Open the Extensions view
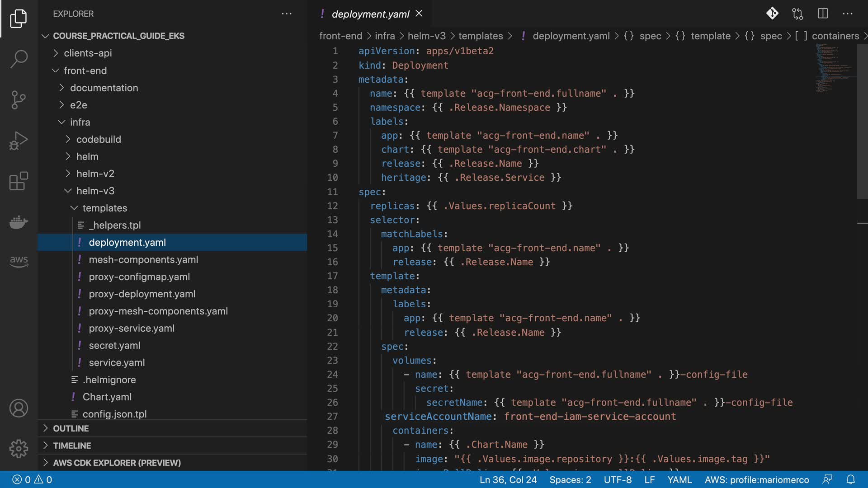The height and width of the screenshot is (488, 868). point(19,181)
